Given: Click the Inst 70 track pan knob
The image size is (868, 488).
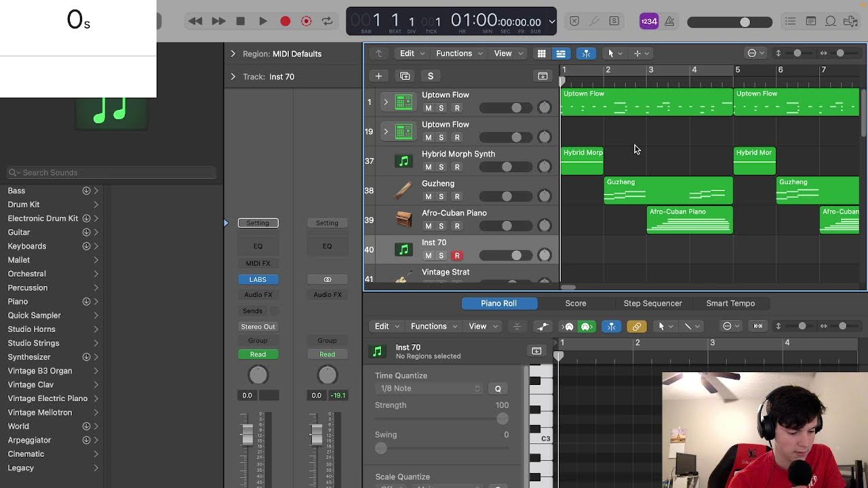Looking at the screenshot, I should [x=544, y=256].
